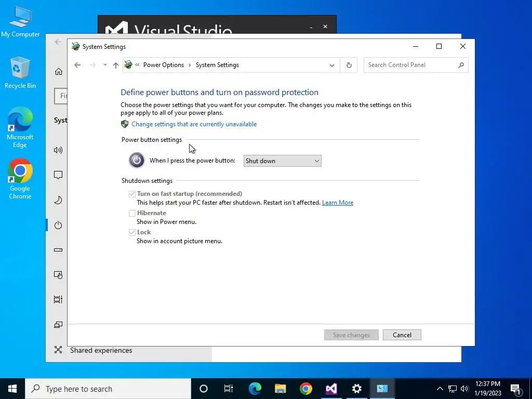Open File Explorer from the taskbar
Viewport: 532px width, 399px height.
pyautogui.click(x=280, y=389)
